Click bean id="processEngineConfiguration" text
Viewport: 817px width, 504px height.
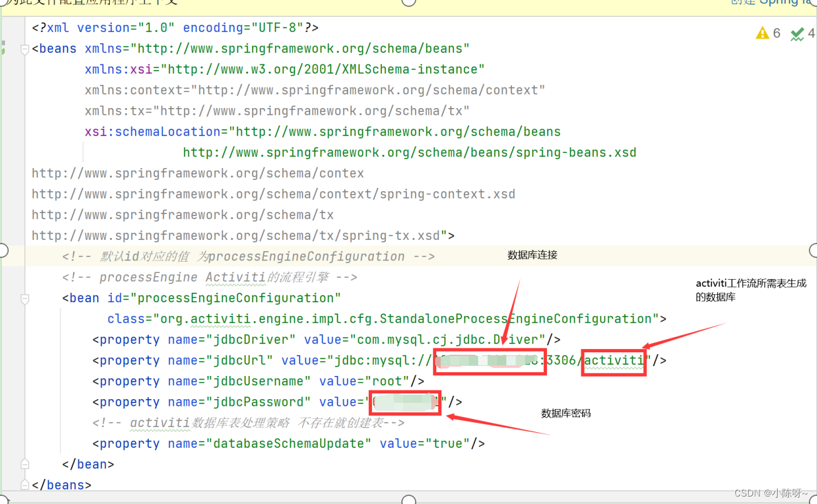tap(202, 298)
